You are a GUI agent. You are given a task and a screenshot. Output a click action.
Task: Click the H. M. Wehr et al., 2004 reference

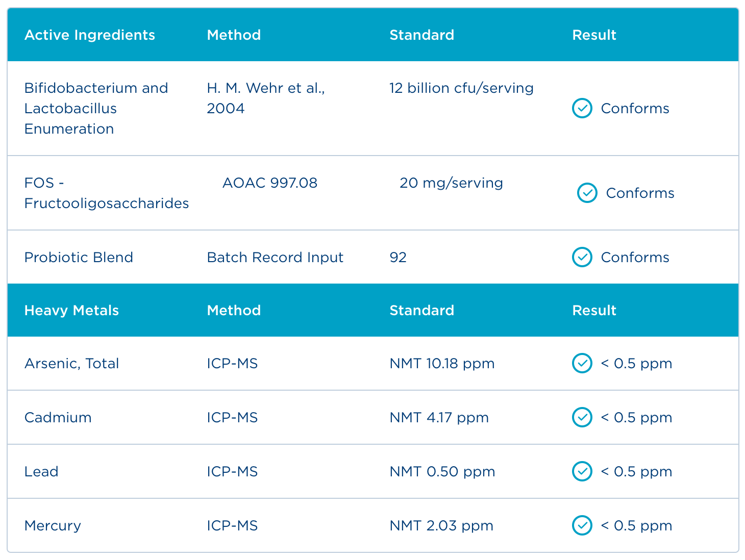[265, 98]
